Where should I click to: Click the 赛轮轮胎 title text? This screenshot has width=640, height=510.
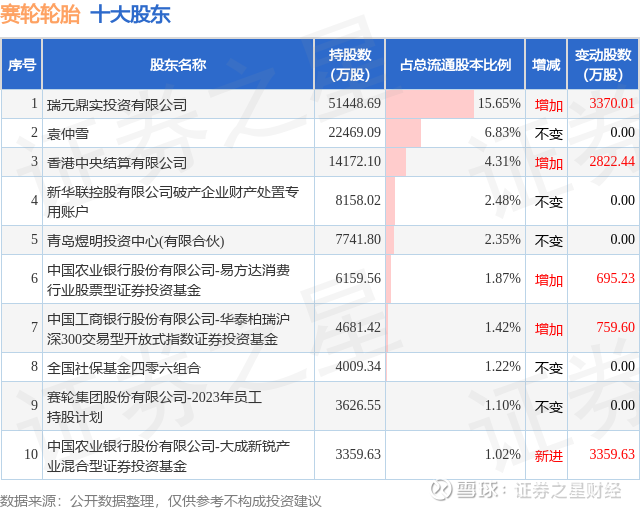40,15
